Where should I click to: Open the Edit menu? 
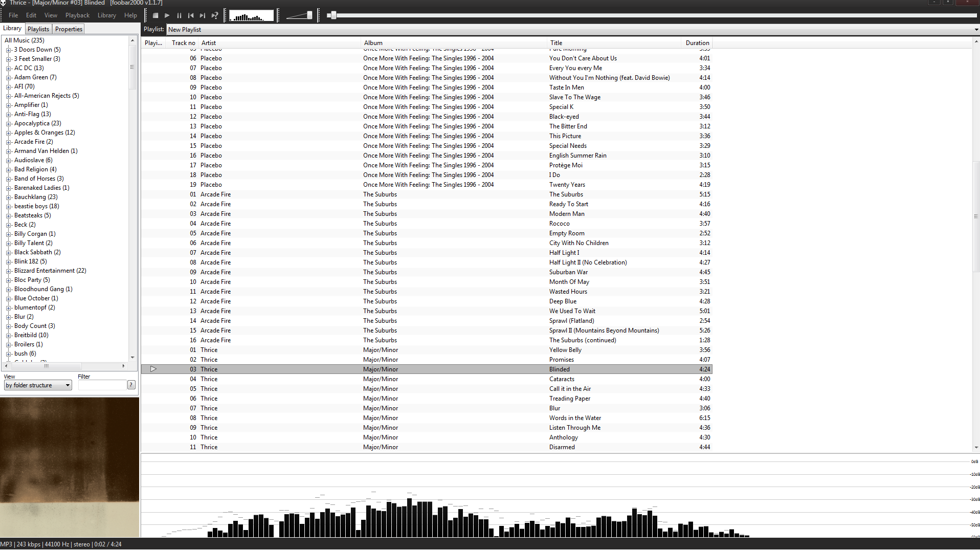pyautogui.click(x=31, y=15)
